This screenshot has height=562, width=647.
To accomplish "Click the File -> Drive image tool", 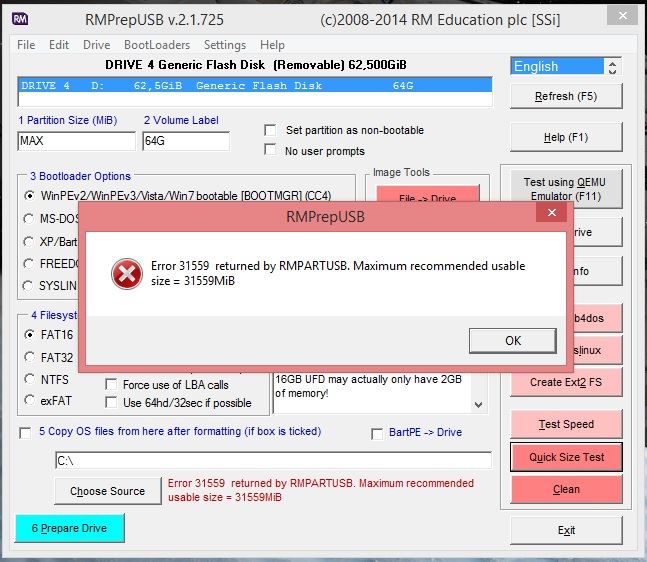I will coord(427,194).
